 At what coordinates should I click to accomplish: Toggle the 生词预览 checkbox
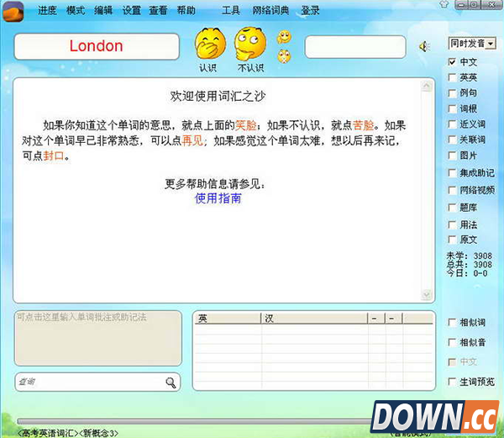tap(453, 382)
